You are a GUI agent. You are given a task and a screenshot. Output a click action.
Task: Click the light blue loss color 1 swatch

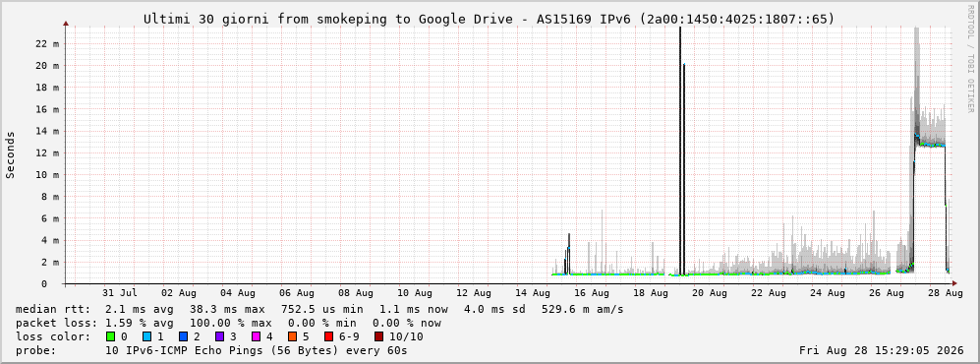[146, 337]
